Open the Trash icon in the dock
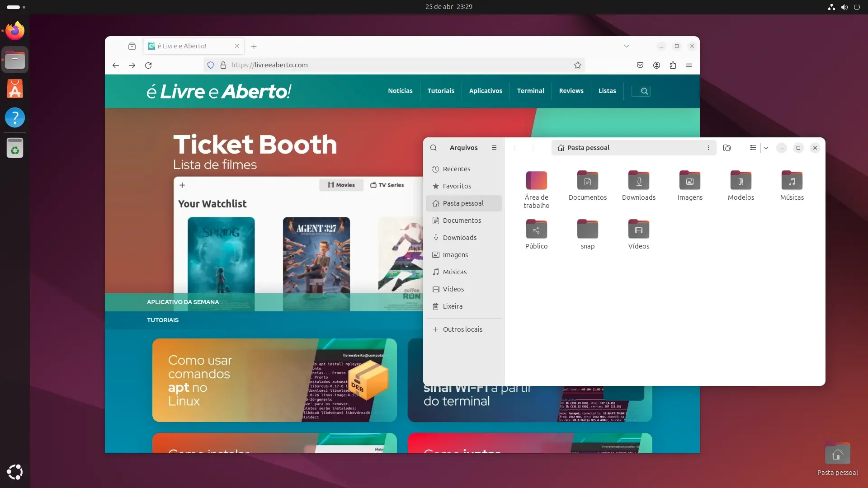The width and height of the screenshot is (868, 488). (x=15, y=148)
